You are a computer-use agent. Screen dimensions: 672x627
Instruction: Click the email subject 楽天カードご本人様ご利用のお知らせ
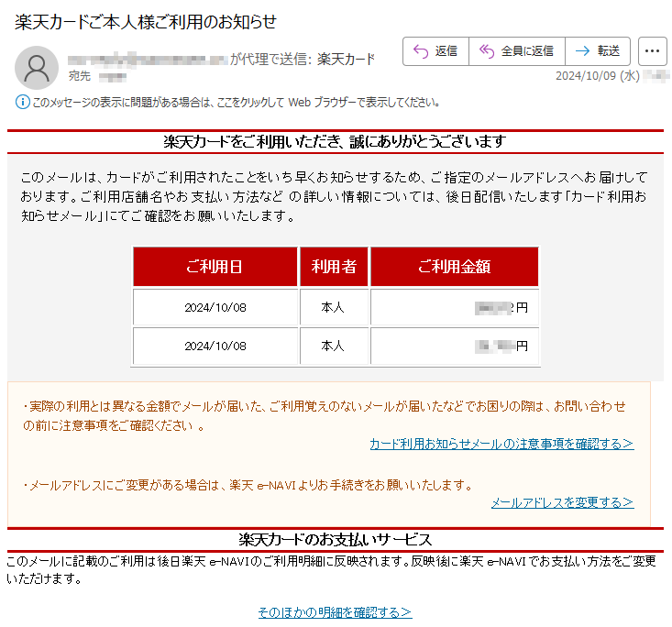(146, 22)
